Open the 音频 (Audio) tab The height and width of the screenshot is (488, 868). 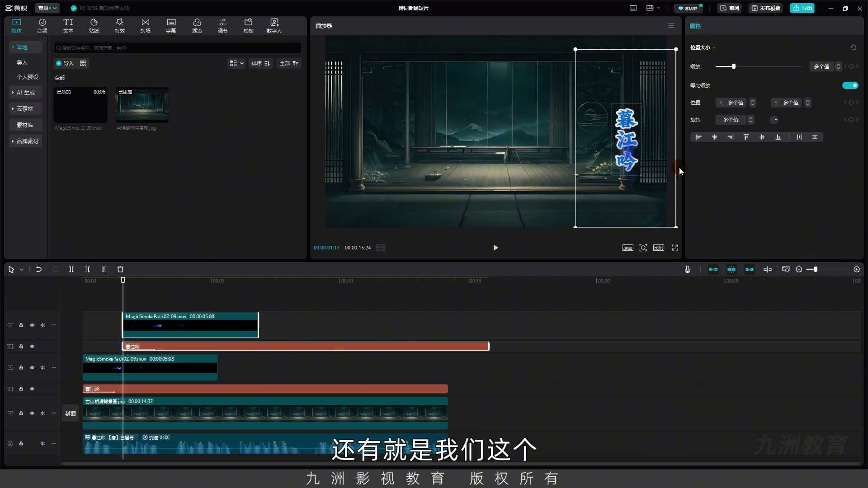click(x=42, y=26)
